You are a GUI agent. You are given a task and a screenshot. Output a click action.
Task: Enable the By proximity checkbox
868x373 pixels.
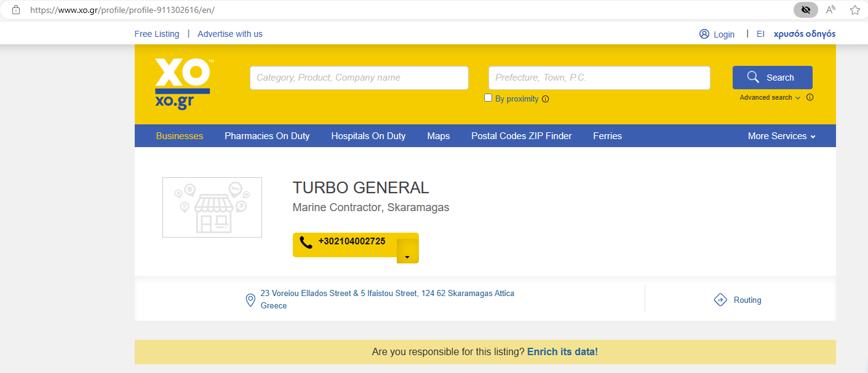[x=488, y=98]
